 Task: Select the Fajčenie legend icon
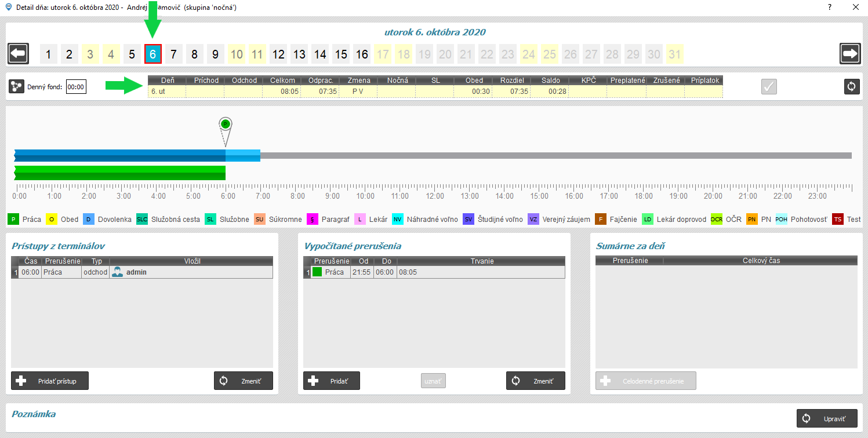601,220
